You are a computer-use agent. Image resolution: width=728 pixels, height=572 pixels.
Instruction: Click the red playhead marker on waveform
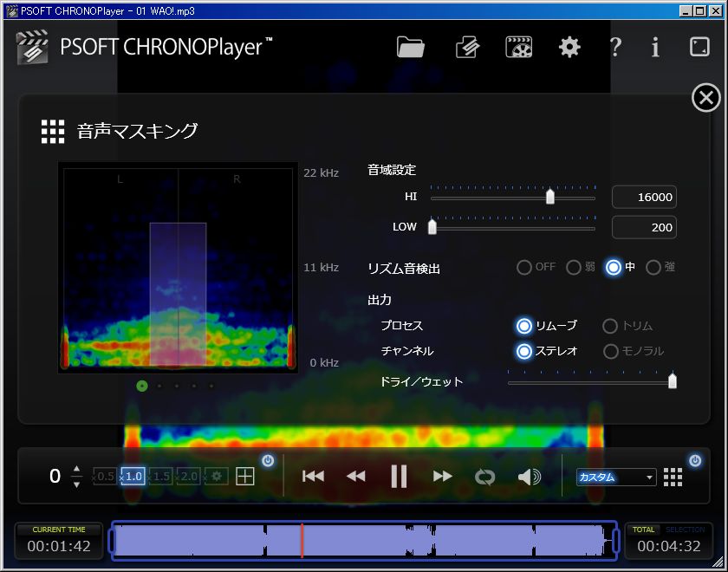(302, 540)
